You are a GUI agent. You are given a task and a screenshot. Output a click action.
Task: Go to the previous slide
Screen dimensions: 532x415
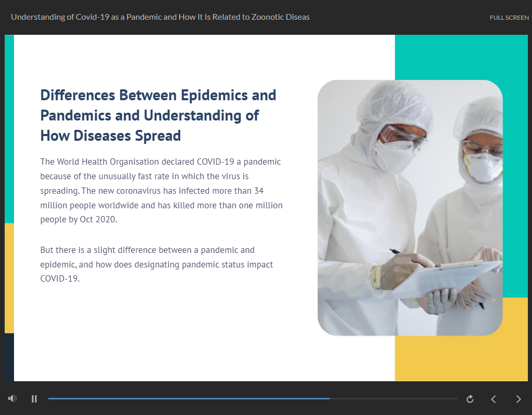[x=494, y=399]
